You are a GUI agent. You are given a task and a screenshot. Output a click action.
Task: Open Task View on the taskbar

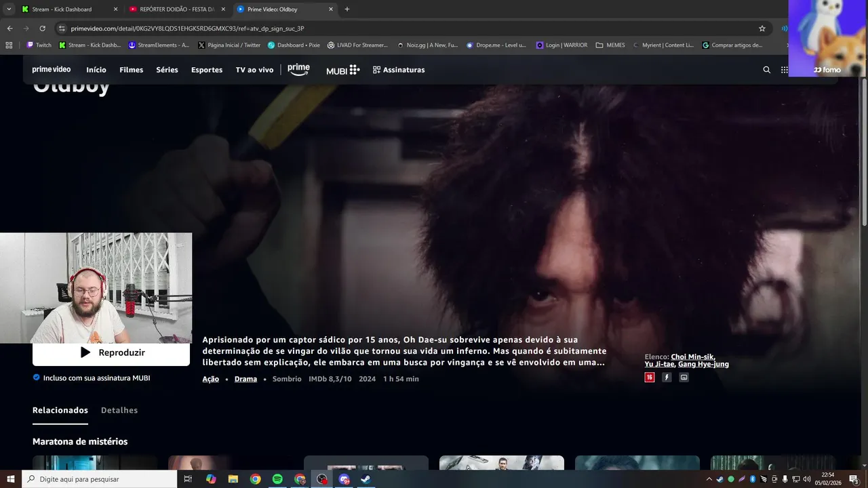point(188,479)
